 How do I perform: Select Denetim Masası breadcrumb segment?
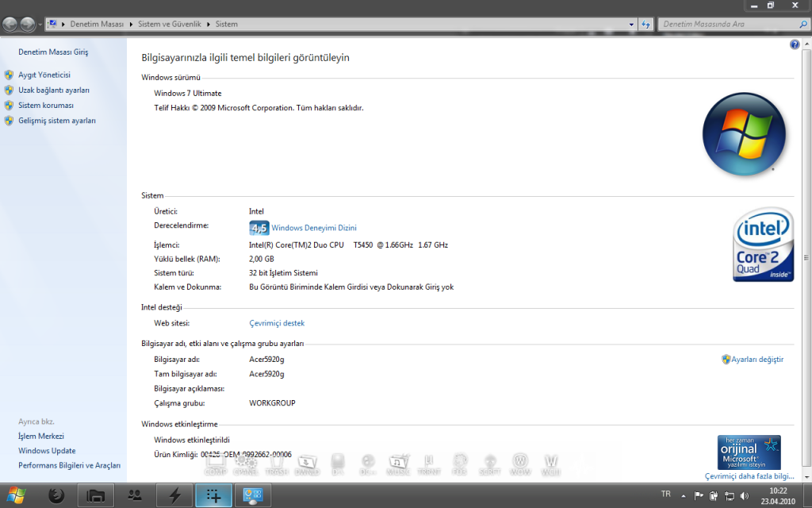coord(97,25)
